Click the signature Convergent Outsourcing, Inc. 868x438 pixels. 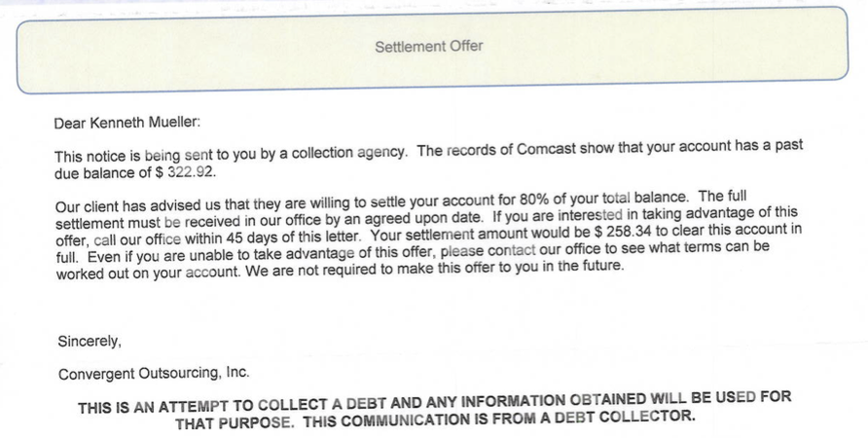point(154,373)
